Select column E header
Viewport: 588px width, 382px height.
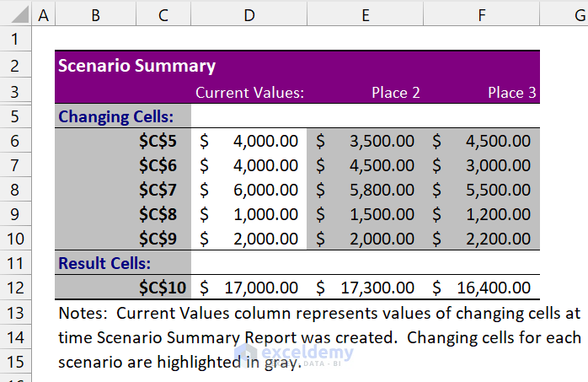point(365,14)
